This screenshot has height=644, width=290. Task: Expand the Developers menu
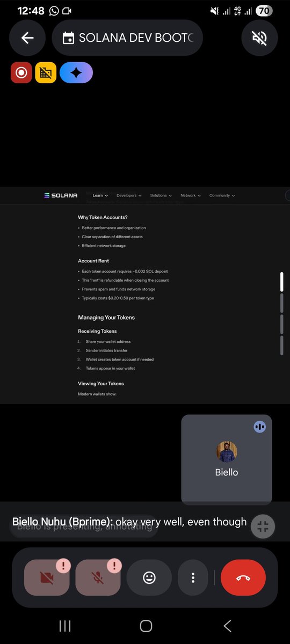pyautogui.click(x=129, y=195)
